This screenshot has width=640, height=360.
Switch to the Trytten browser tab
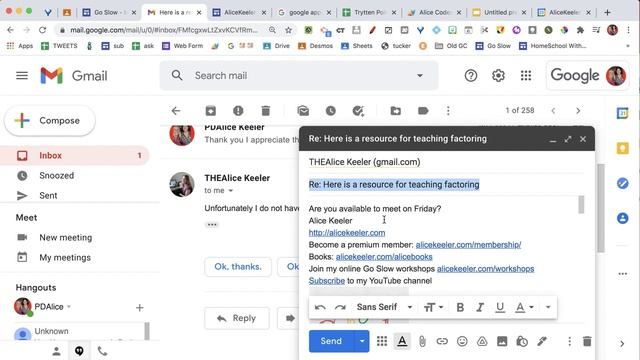(x=369, y=13)
